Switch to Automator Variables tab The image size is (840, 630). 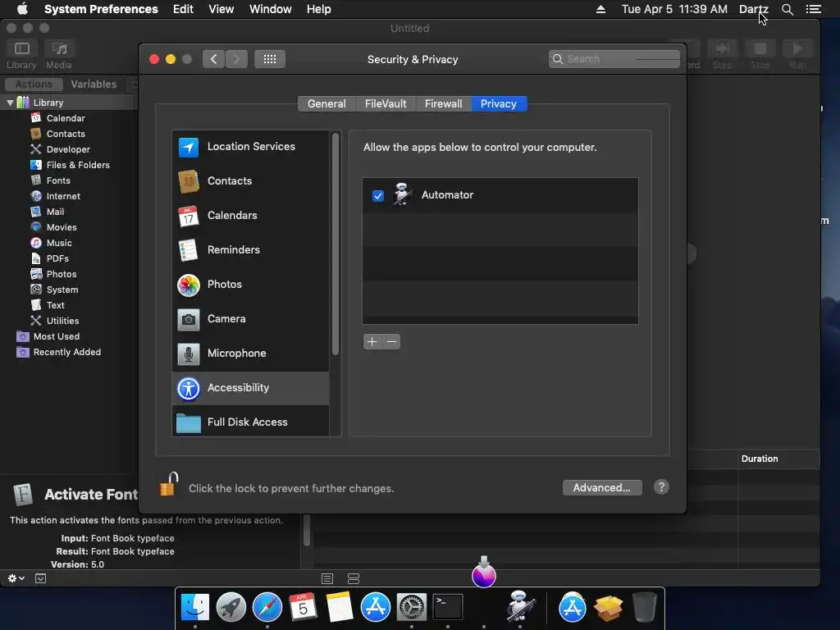[x=94, y=84]
